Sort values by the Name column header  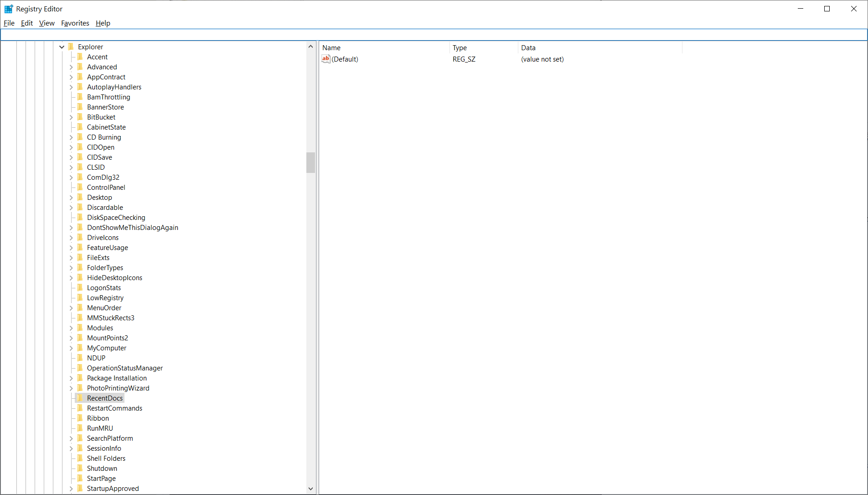coord(384,47)
